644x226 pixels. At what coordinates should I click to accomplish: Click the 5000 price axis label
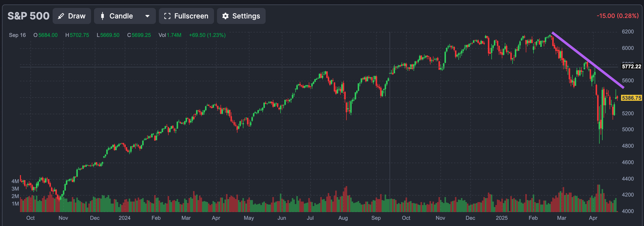click(628, 129)
